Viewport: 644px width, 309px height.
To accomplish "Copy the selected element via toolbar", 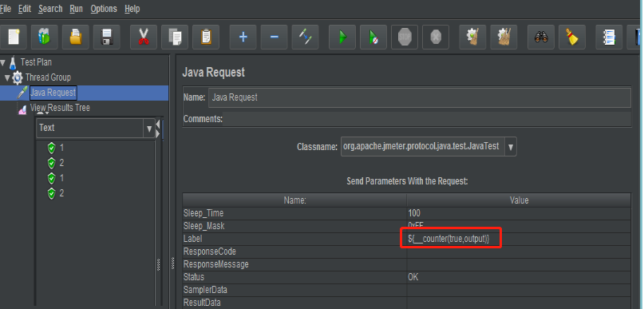I will point(175,37).
